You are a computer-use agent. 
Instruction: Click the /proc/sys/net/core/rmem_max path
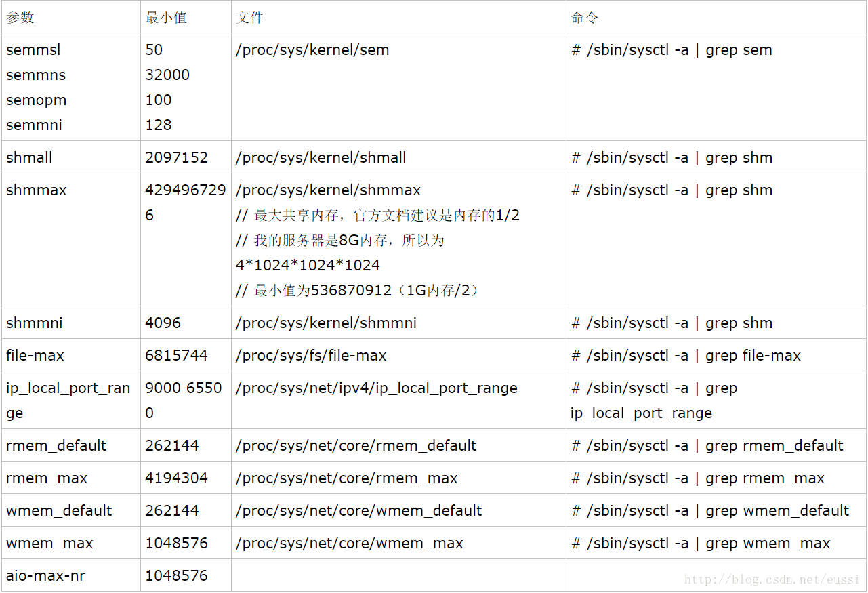pos(347,478)
